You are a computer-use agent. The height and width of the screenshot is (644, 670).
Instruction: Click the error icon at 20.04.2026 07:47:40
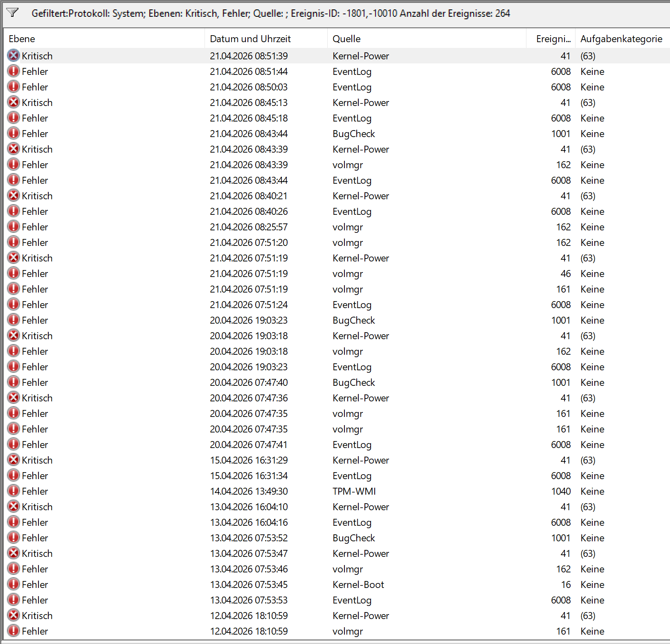[13, 382]
